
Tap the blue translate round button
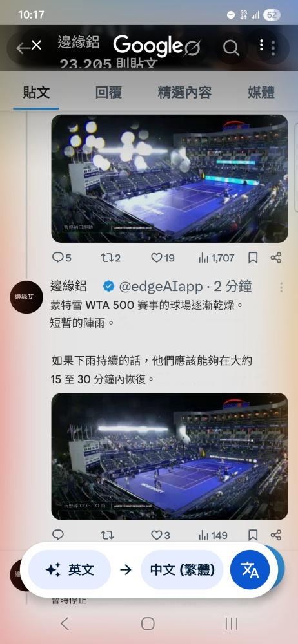250,570
